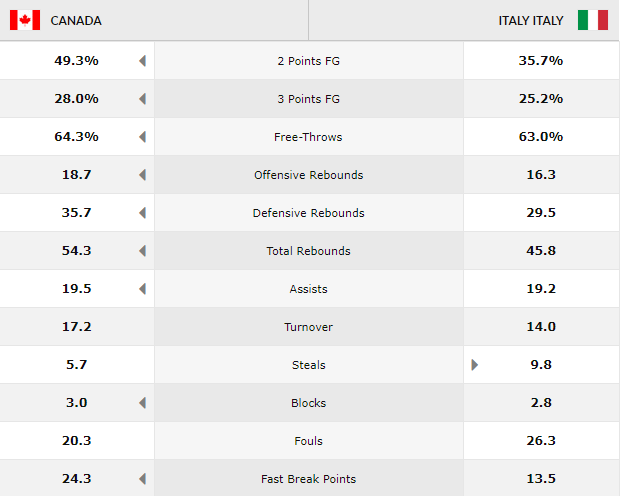Click the arrow beside Canada's 3 Points FG
This screenshot has height=496, width=622.
(143, 99)
